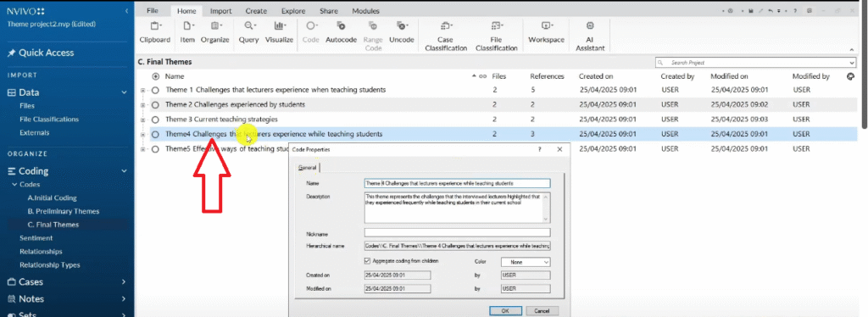Click the Range Code ribbon icon
The image size is (868, 317).
tap(373, 25)
